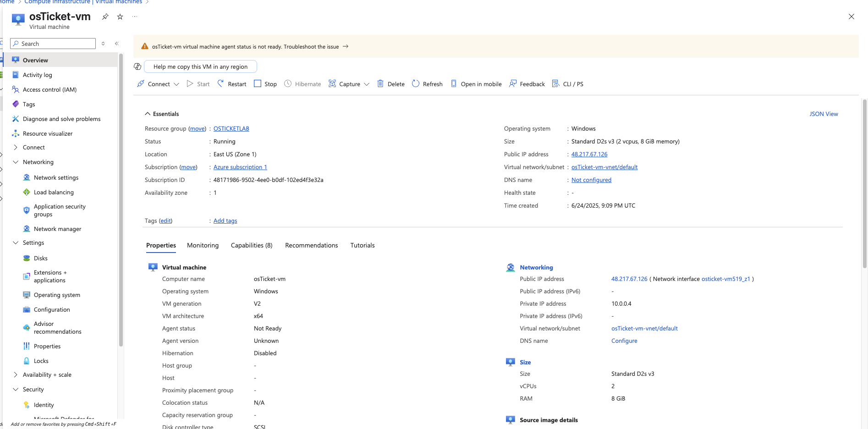The height and width of the screenshot is (429, 868).
Task: Open Advisor recommendations
Action: click(57, 328)
